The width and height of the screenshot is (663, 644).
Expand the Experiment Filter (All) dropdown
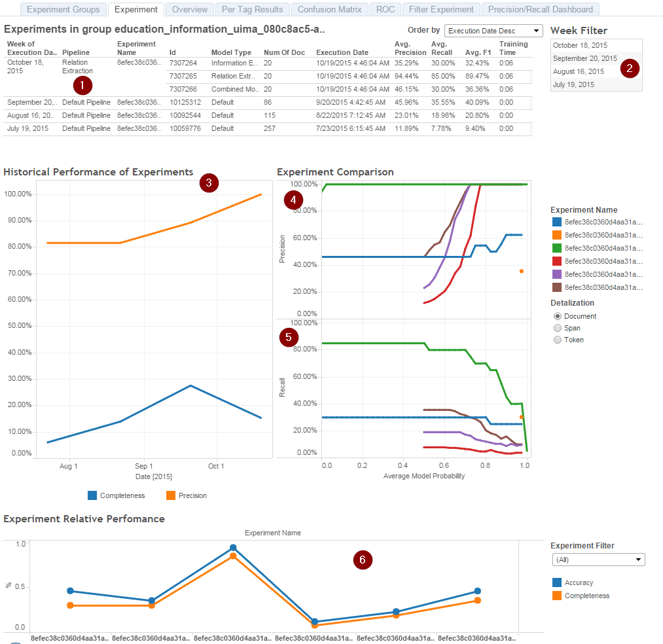598,560
